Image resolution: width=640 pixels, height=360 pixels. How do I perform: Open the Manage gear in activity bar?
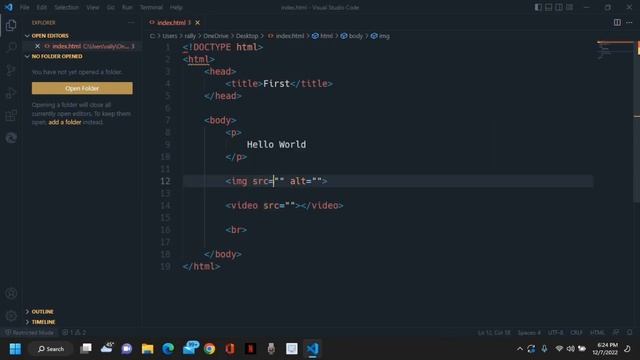coord(11,316)
